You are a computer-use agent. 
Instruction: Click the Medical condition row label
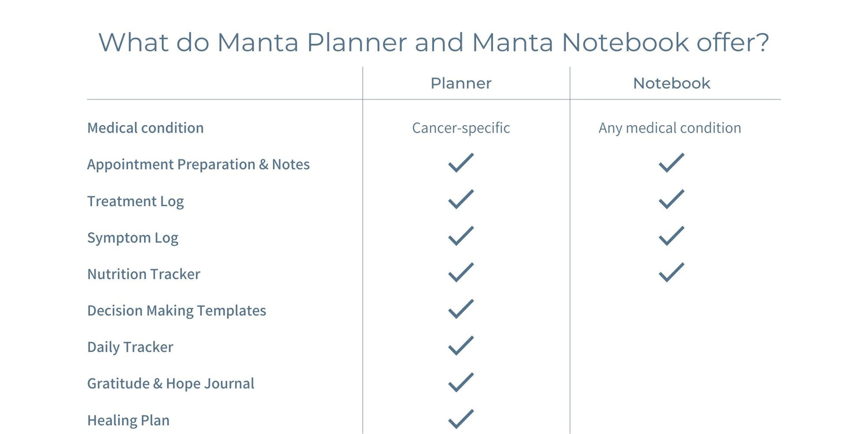point(145,128)
